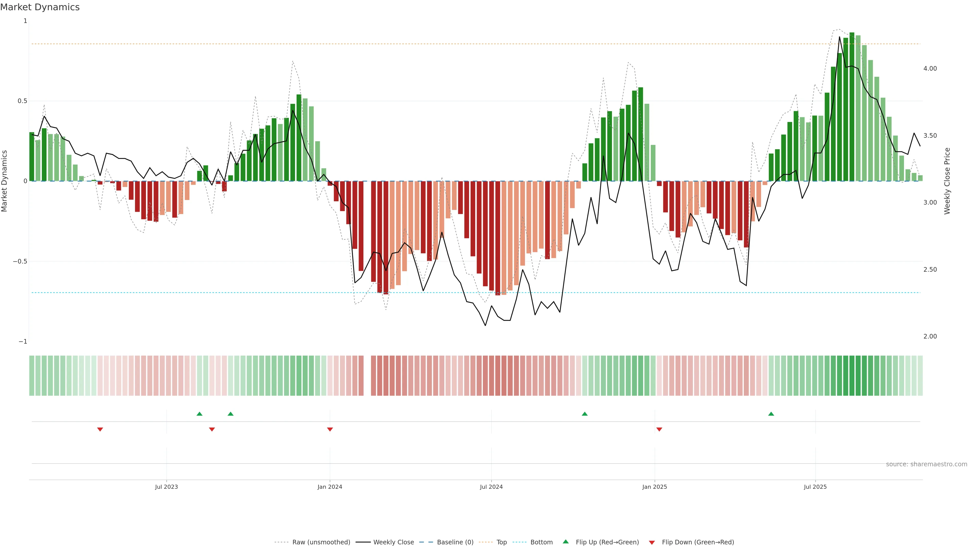Click the Jul 2024 x-axis label
The width and height of the screenshot is (980, 551).
pyautogui.click(x=491, y=487)
